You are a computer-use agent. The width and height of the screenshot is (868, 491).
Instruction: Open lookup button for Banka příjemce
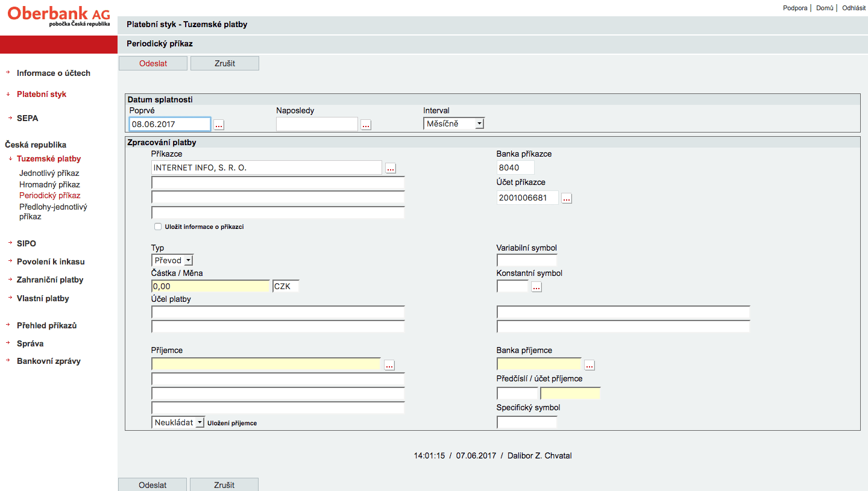(x=590, y=365)
